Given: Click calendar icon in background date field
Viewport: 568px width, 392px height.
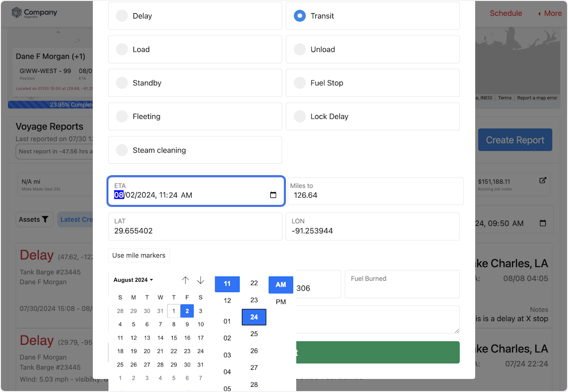Looking at the screenshot, I should (x=543, y=223).
